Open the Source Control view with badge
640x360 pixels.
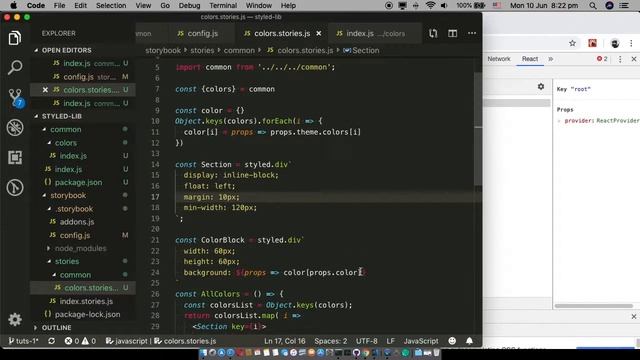click(16, 98)
